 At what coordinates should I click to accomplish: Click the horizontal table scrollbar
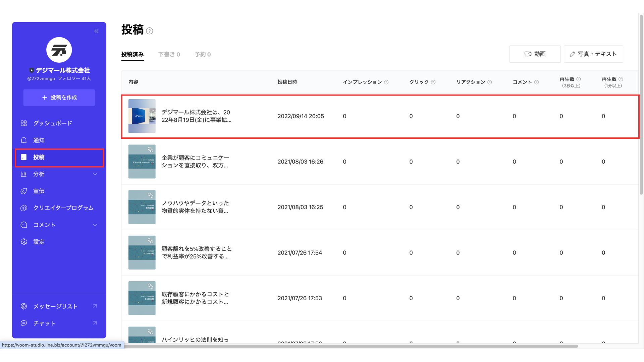(x=351, y=346)
